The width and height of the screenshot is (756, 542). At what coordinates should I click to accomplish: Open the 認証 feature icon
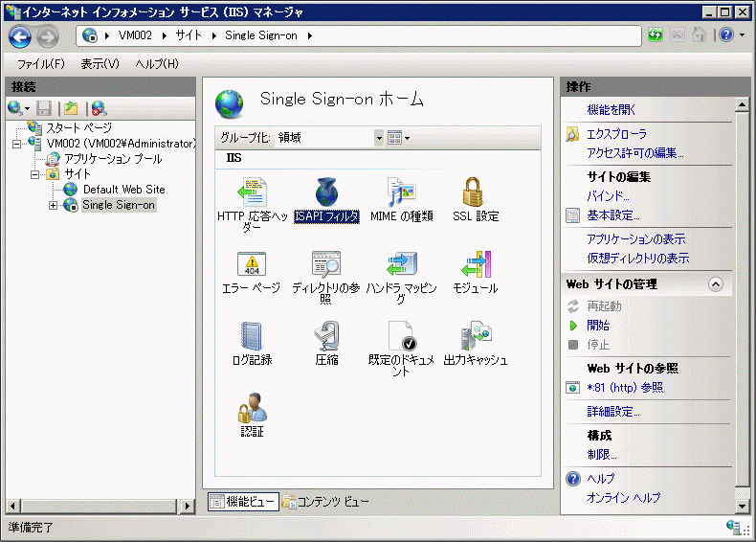(253, 408)
